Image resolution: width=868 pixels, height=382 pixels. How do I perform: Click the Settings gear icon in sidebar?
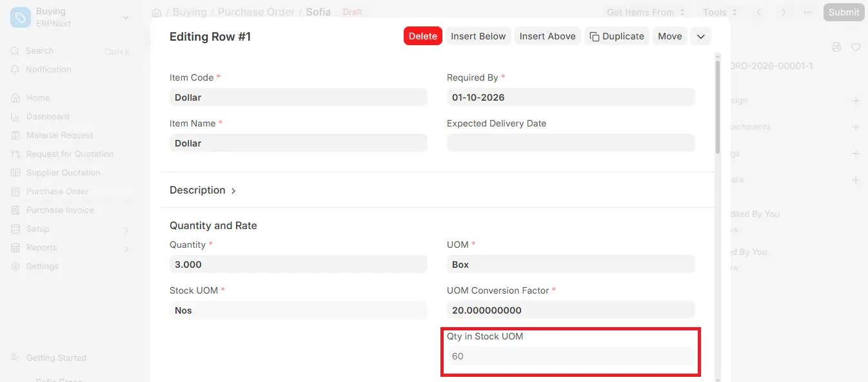[15, 266]
